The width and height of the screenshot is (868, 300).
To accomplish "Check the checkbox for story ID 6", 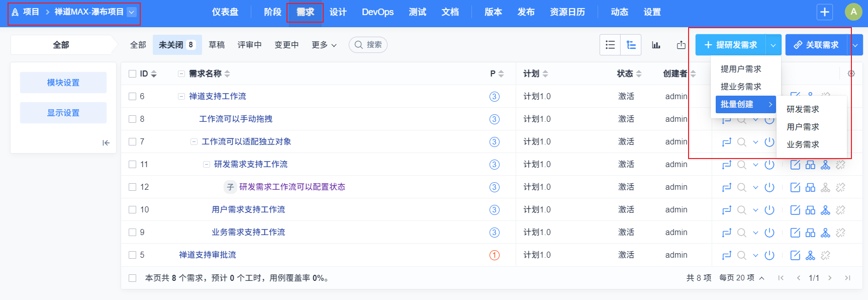I will [x=133, y=96].
